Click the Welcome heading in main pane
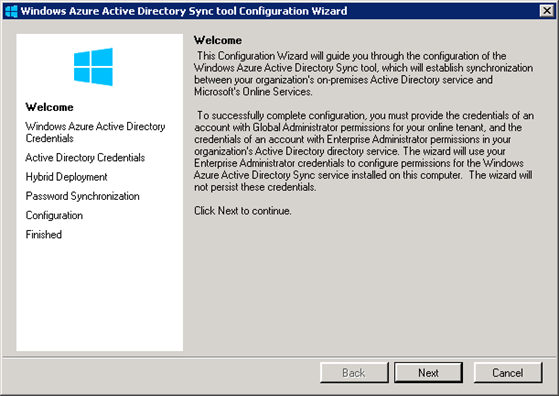Screen dimensions: 559x396 click(x=218, y=40)
